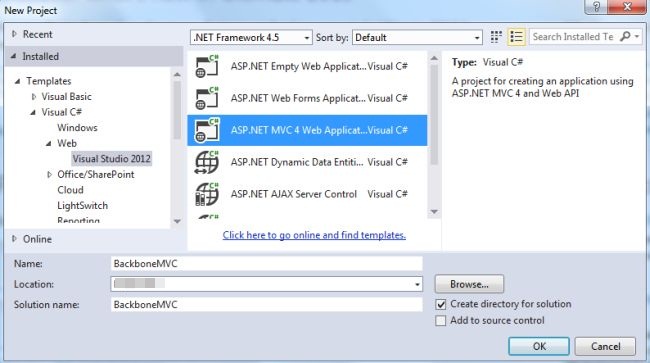Viewport: 650px width, 363px height.
Task: Expand the Office/SharePoint tree node
Action: click(x=49, y=174)
